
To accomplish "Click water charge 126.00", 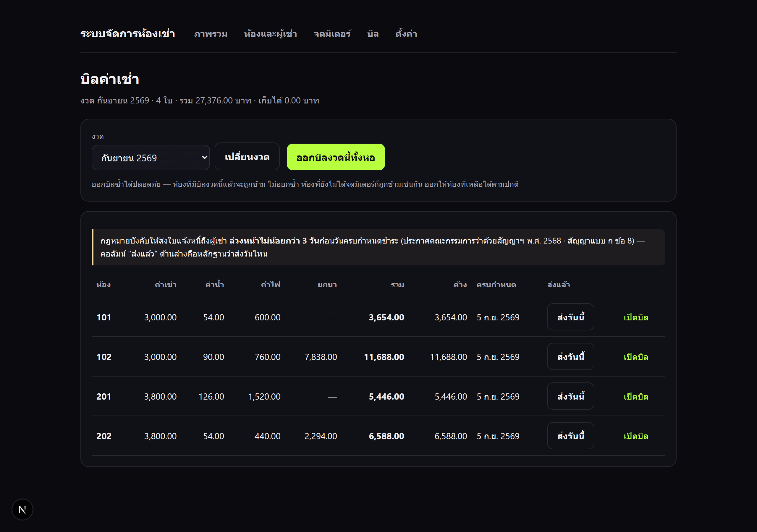I will coord(211,396).
